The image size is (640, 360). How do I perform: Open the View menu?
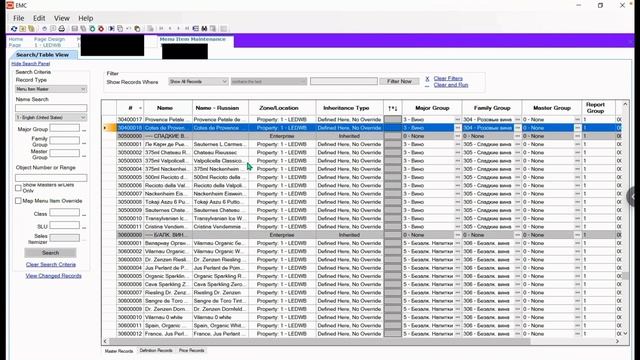pyautogui.click(x=62, y=18)
